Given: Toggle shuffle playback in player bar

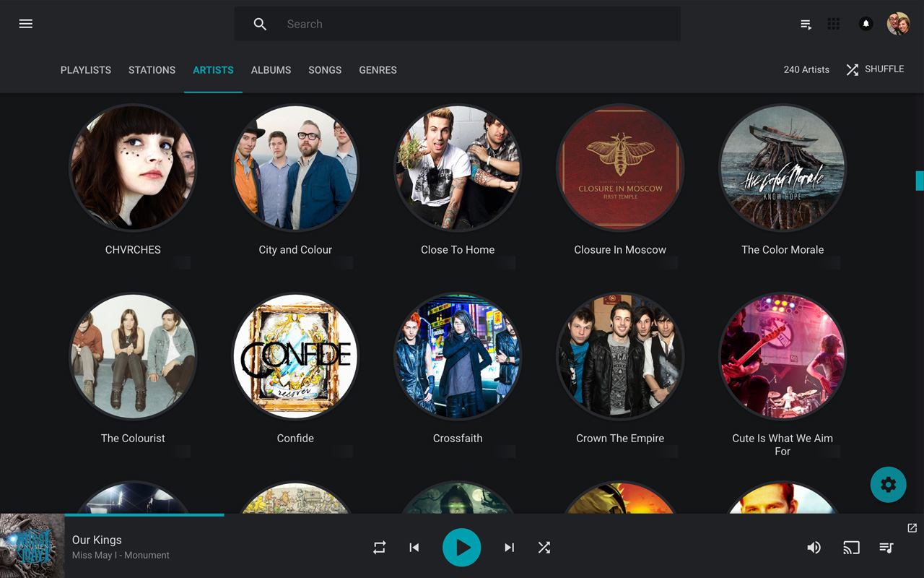Looking at the screenshot, I should click(x=544, y=548).
